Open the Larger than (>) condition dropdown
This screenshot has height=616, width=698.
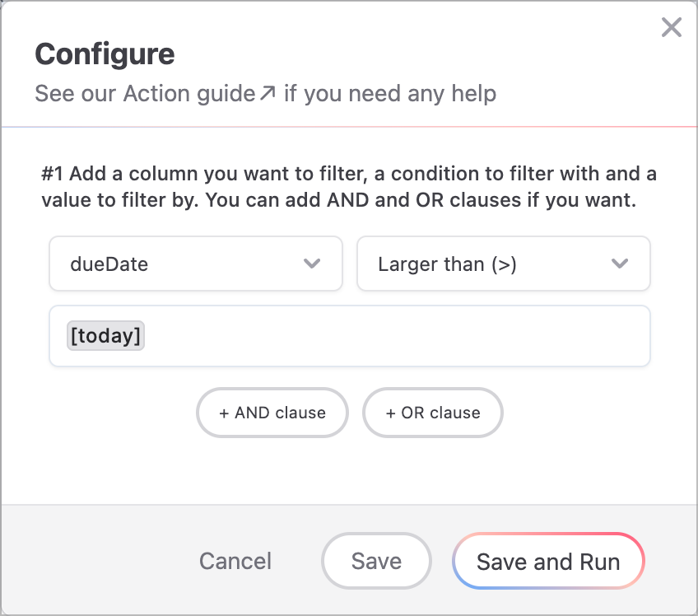504,264
